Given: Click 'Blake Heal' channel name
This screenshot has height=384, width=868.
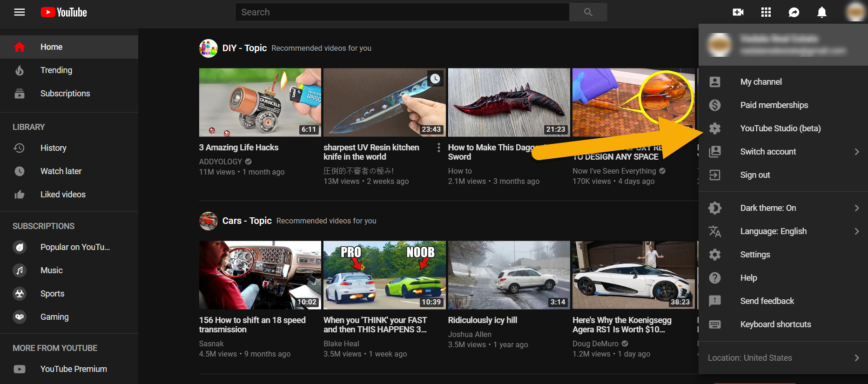Looking at the screenshot, I should click(341, 344).
